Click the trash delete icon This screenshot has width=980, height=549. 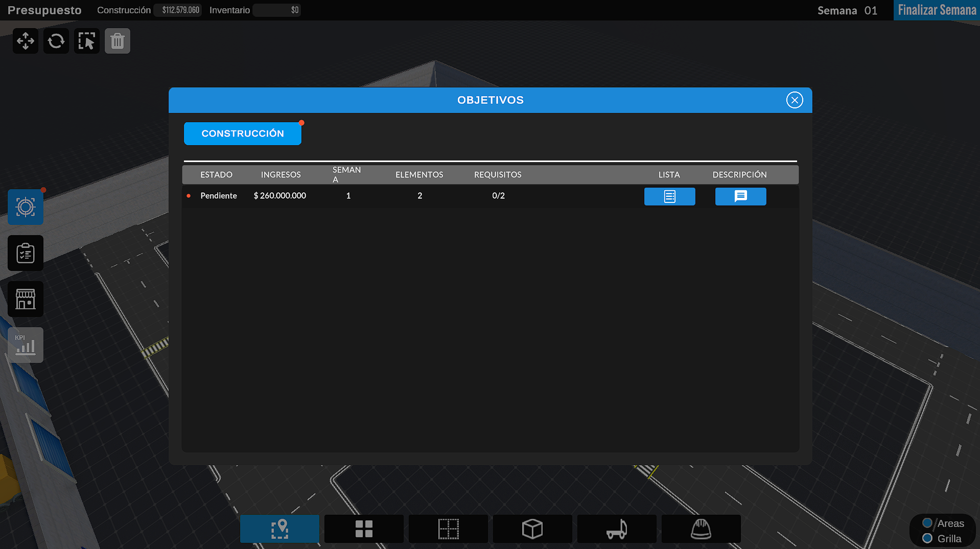pyautogui.click(x=118, y=41)
